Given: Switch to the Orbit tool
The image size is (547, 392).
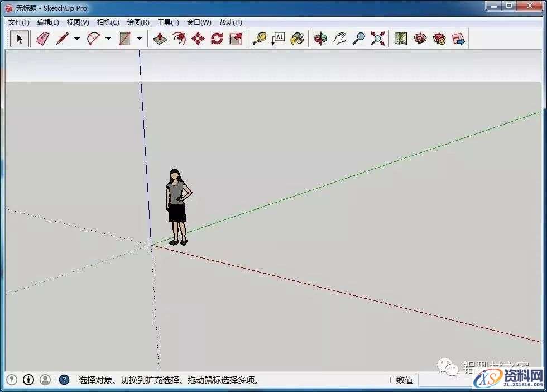Looking at the screenshot, I should pos(320,39).
